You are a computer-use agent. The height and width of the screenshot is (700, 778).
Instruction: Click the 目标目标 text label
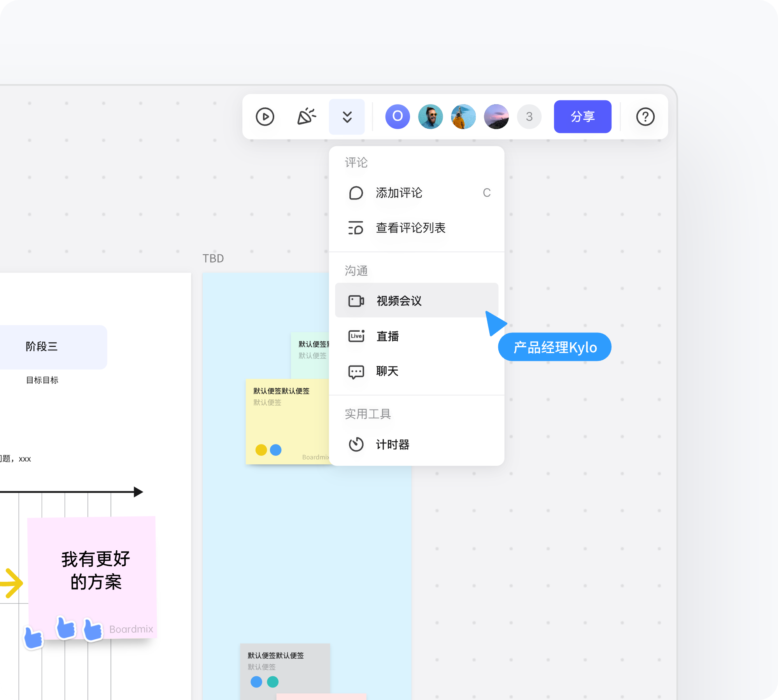click(42, 380)
